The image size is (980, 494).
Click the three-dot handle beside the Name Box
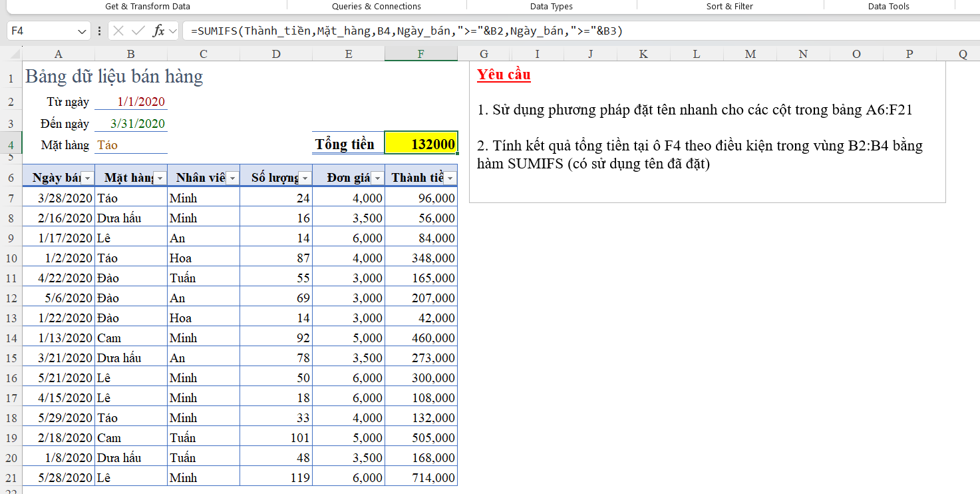pyautogui.click(x=100, y=31)
